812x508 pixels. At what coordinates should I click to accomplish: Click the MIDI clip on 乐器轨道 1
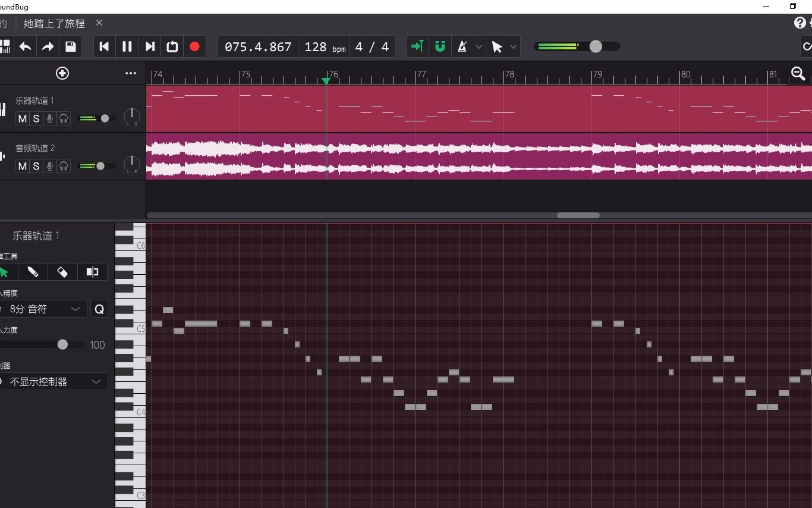tap(479, 109)
